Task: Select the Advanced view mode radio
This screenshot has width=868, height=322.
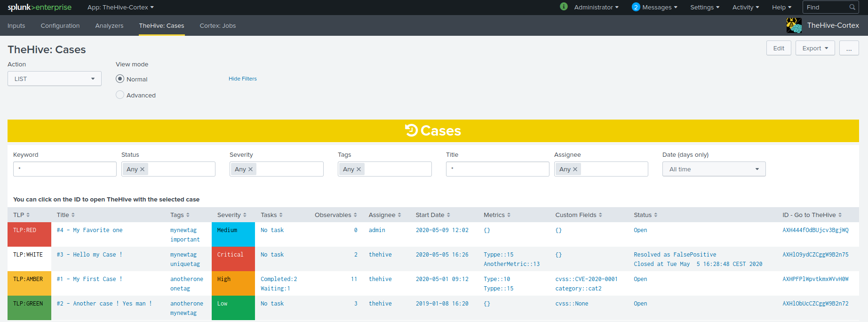Action: [120, 95]
